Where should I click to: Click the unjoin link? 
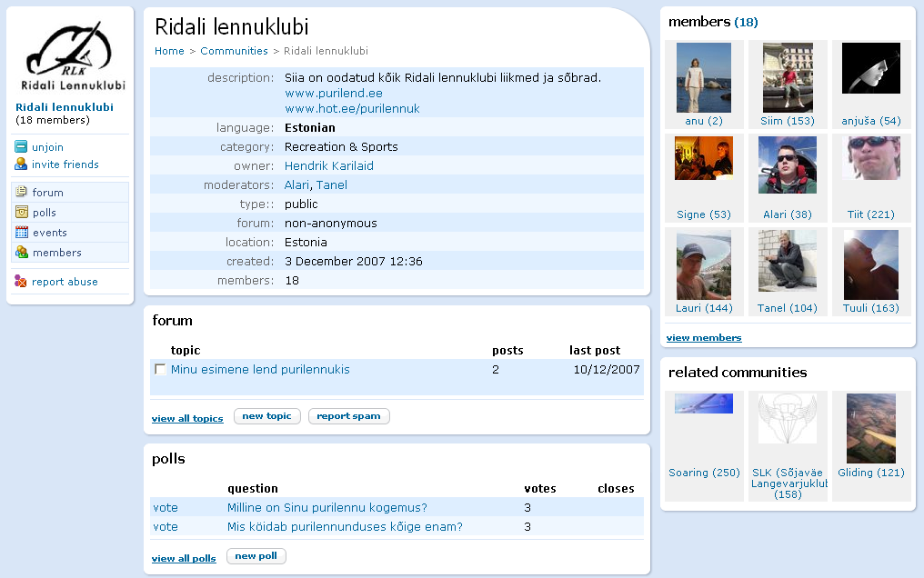pos(47,147)
